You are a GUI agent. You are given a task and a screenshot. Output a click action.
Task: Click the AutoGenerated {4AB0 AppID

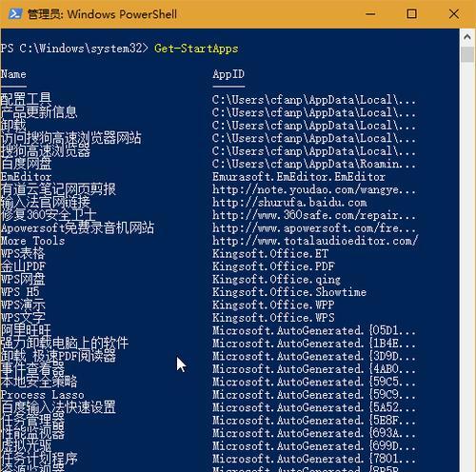click(314, 369)
